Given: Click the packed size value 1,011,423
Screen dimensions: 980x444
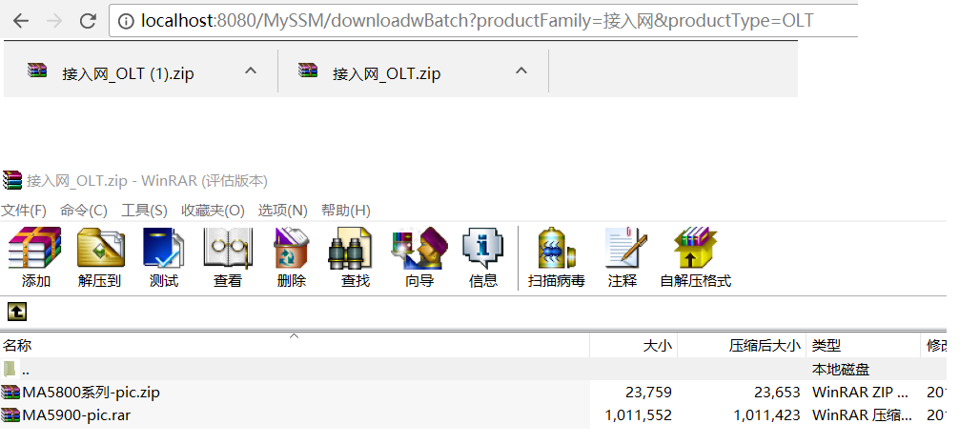Looking at the screenshot, I should point(766,414).
